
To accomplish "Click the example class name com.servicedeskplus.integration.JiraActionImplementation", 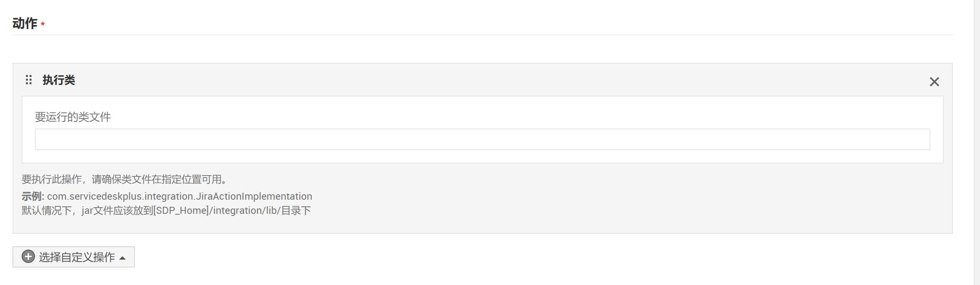I will click(x=180, y=196).
